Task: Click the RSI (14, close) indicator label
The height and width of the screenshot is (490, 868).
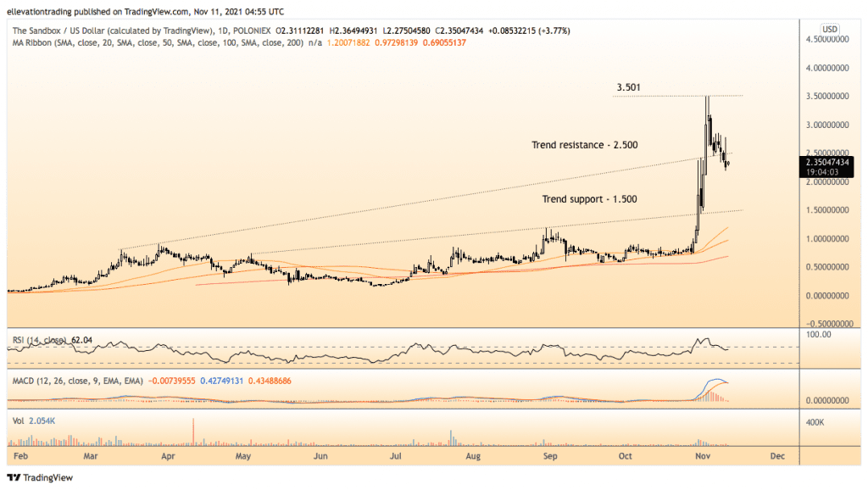Action: pos(39,340)
